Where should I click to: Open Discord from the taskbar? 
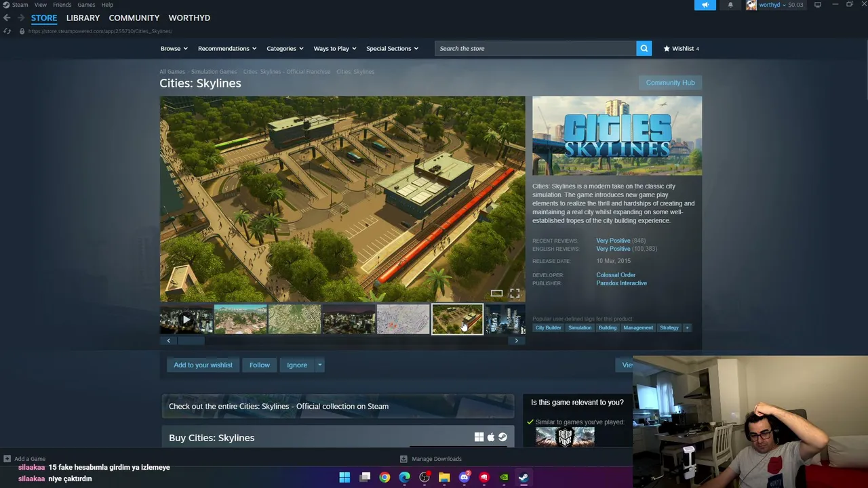coord(464,477)
